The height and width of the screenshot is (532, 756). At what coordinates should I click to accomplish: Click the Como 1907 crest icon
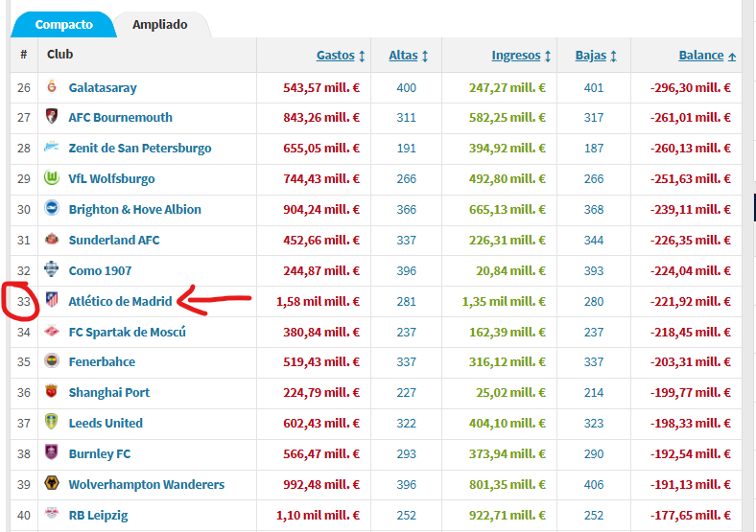[52, 269]
